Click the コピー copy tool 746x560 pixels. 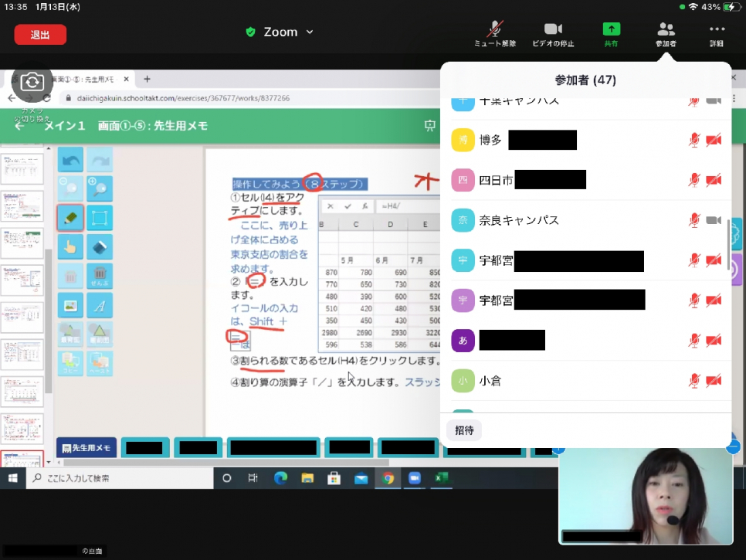(x=70, y=363)
